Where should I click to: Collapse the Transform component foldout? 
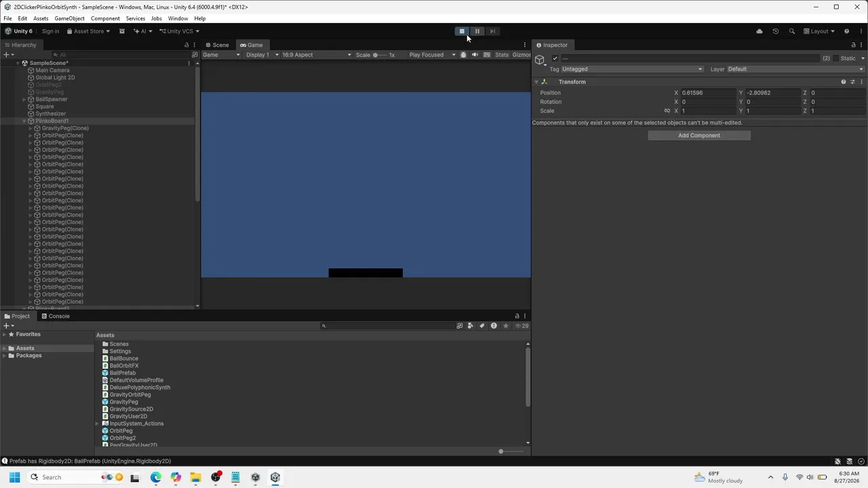click(536, 82)
